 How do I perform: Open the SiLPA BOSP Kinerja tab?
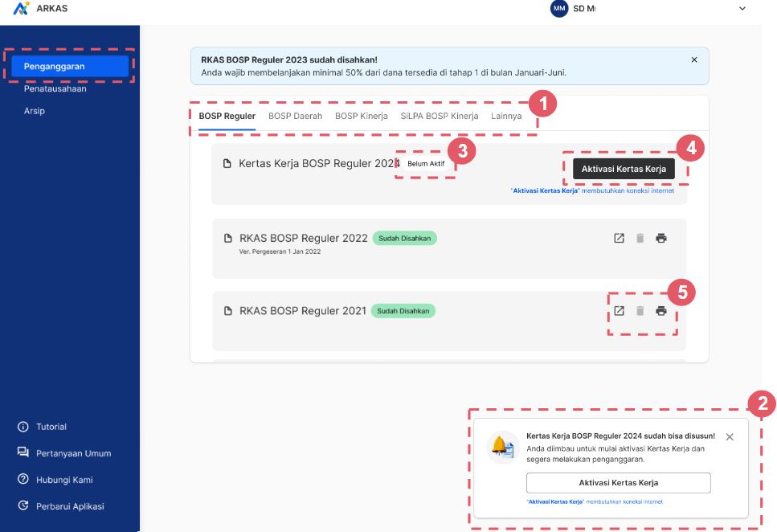440,116
